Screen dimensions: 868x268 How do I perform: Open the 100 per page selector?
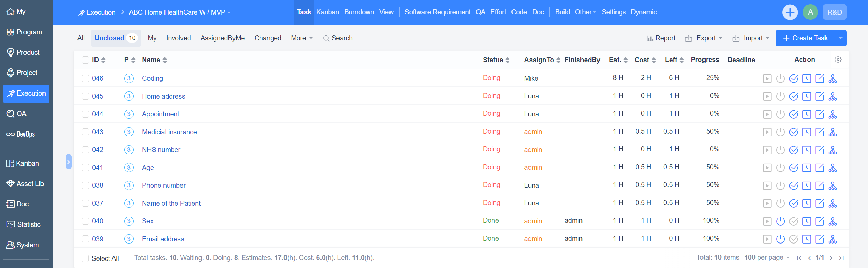click(766, 258)
